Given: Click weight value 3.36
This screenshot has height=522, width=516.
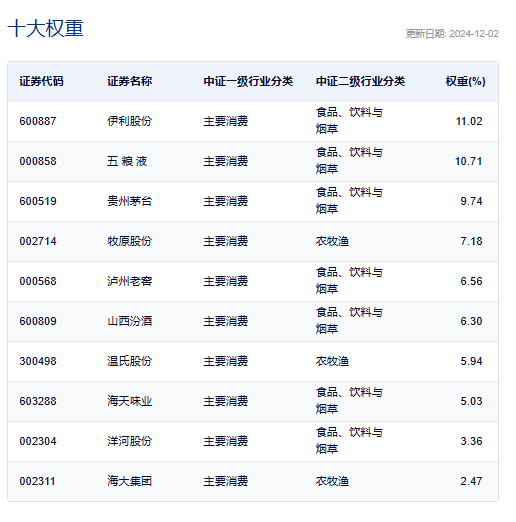Looking at the screenshot, I should 471,441.
